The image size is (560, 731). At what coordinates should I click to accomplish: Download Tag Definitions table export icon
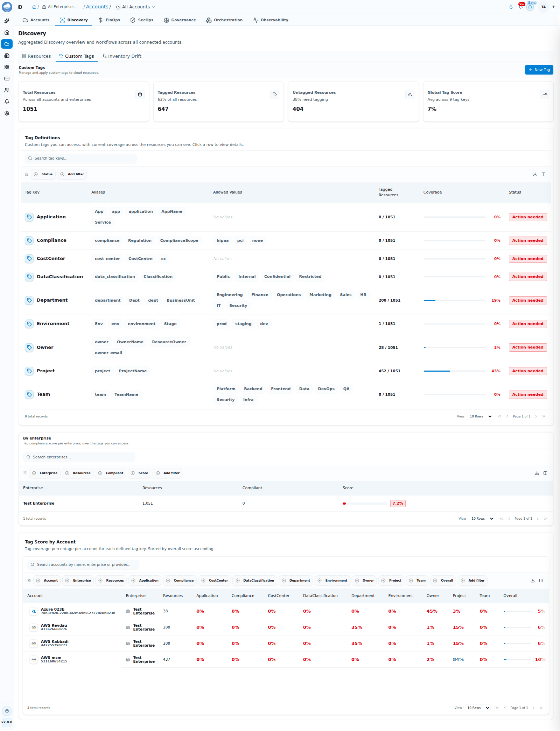pyautogui.click(x=535, y=174)
